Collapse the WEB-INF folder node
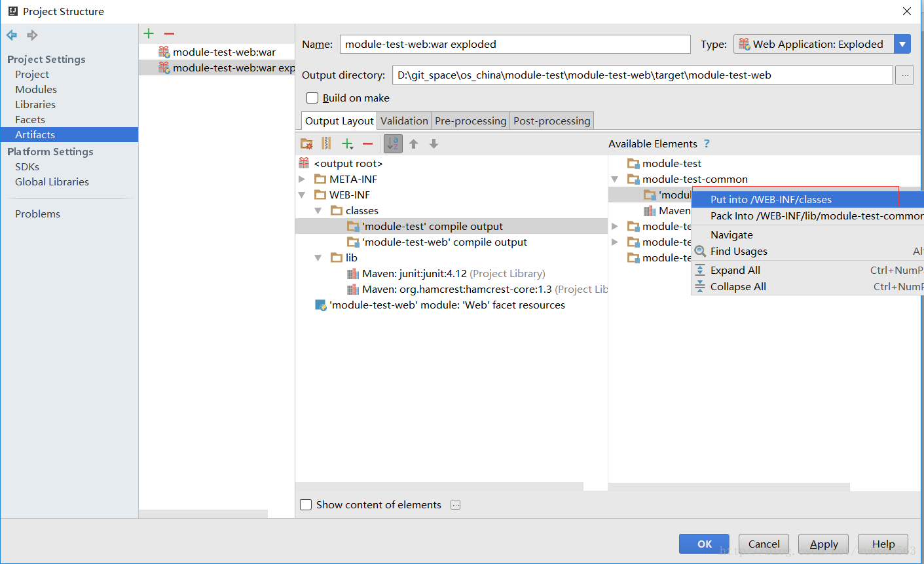This screenshot has width=924, height=564. tap(302, 195)
